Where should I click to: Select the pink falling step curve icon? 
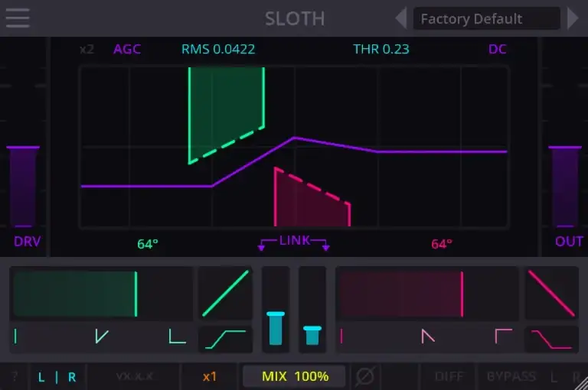551,340
